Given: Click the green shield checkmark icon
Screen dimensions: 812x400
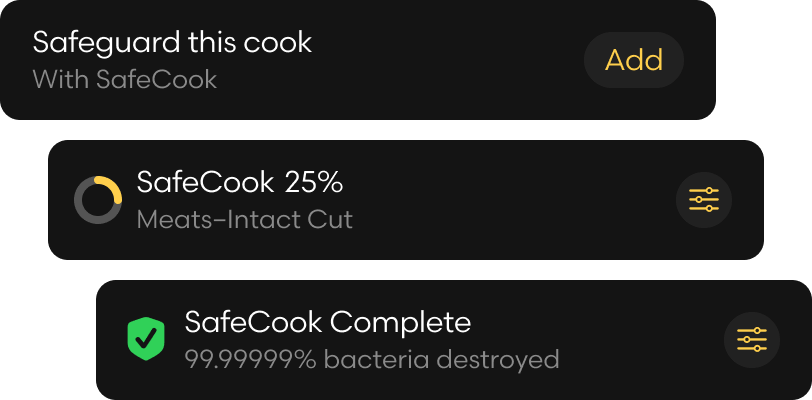Looking at the screenshot, I should pyautogui.click(x=146, y=338).
